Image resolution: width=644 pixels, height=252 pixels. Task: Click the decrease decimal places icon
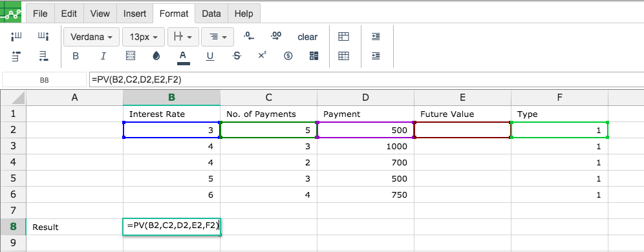pyautogui.click(x=248, y=37)
